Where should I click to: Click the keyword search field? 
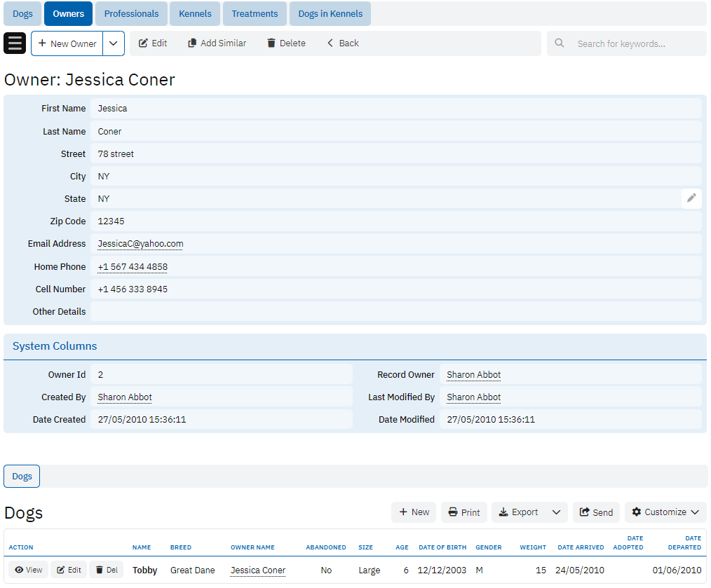[x=635, y=43]
